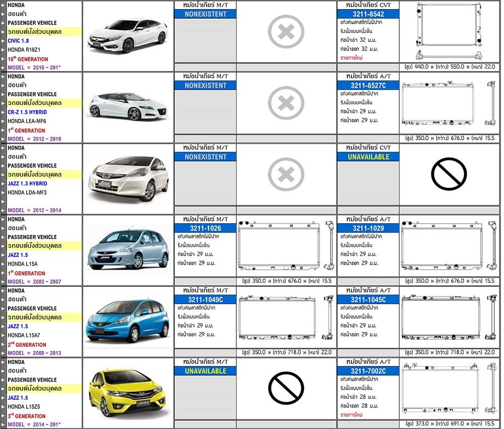Select the MODEL = 2012 ~ 2016 text
The image size is (504, 429).
pos(34,139)
